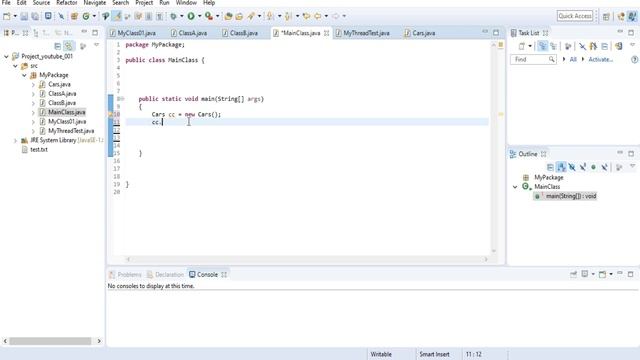640x360 pixels.
Task: Collapse MyPackage node in Package Explorer
Action: click(x=24, y=75)
